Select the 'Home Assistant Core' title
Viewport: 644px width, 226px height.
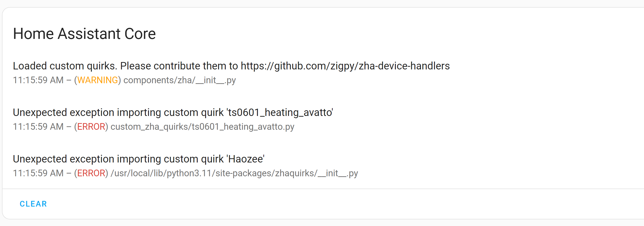[x=85, y=33]
